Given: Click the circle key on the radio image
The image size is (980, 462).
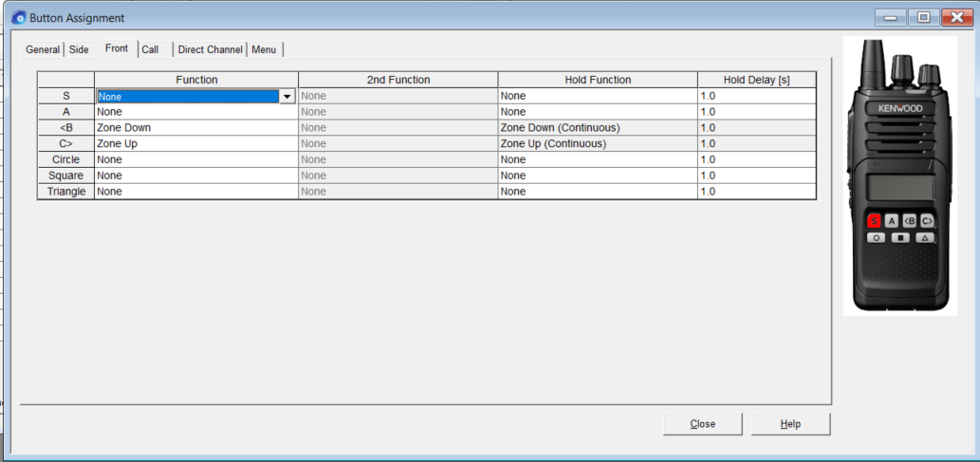Looking at the screenshot, I should point(877,237).
